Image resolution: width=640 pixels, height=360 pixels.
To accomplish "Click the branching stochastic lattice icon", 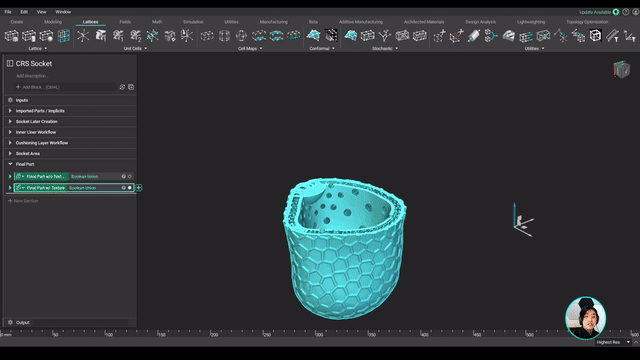I will [x=385, y=36].
